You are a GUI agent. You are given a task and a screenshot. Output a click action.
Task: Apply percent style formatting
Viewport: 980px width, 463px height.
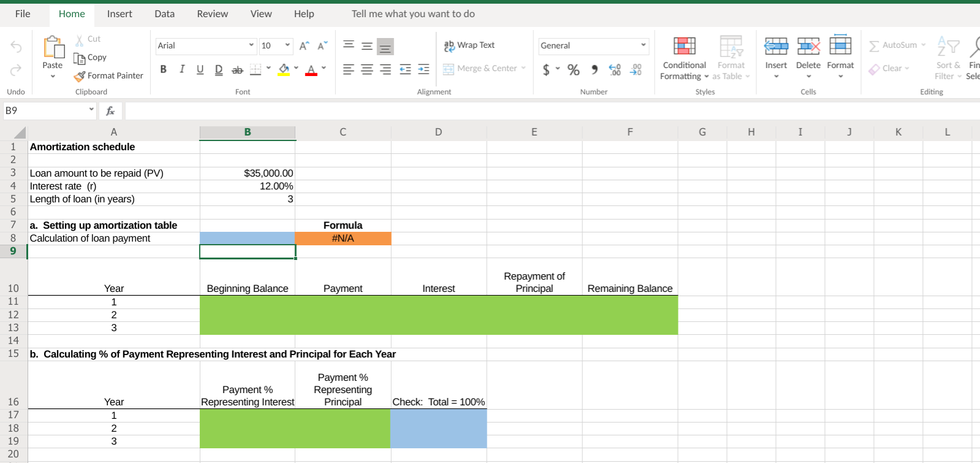pos(573,70)
